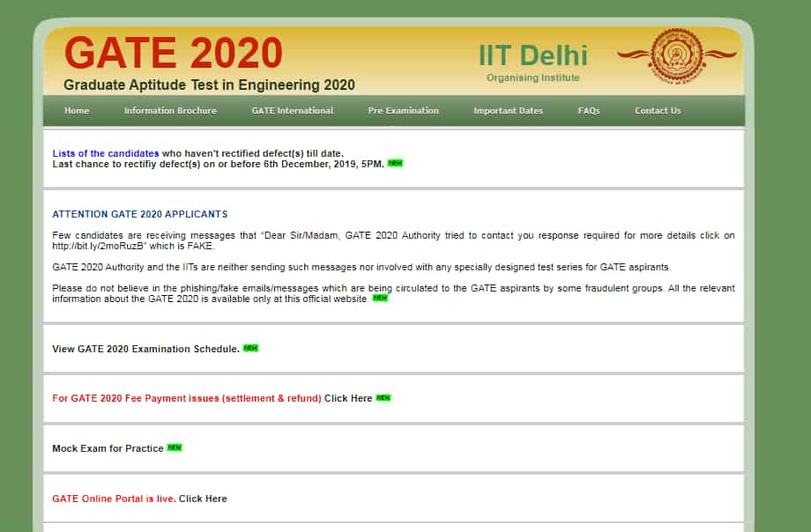Viewport: 811px width, 532px height.
Task: Click the NEW badge beside the defect rectification deadline
Action: point(397,162)
